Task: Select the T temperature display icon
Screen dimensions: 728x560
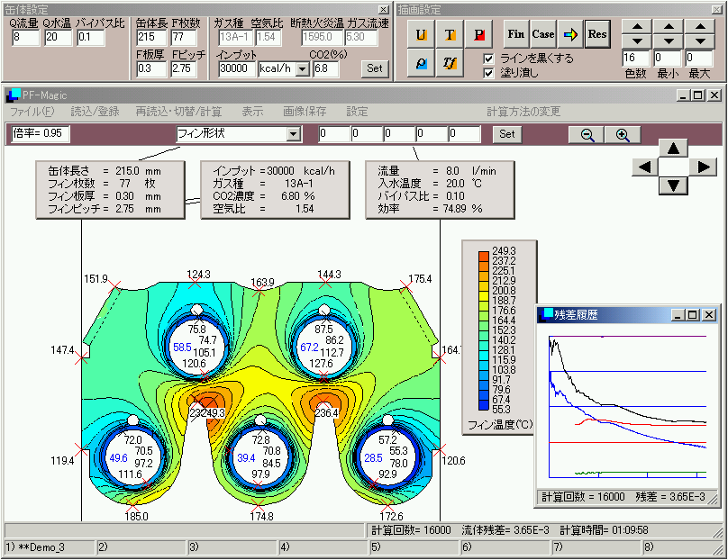Action: click(x=450, y=34)
